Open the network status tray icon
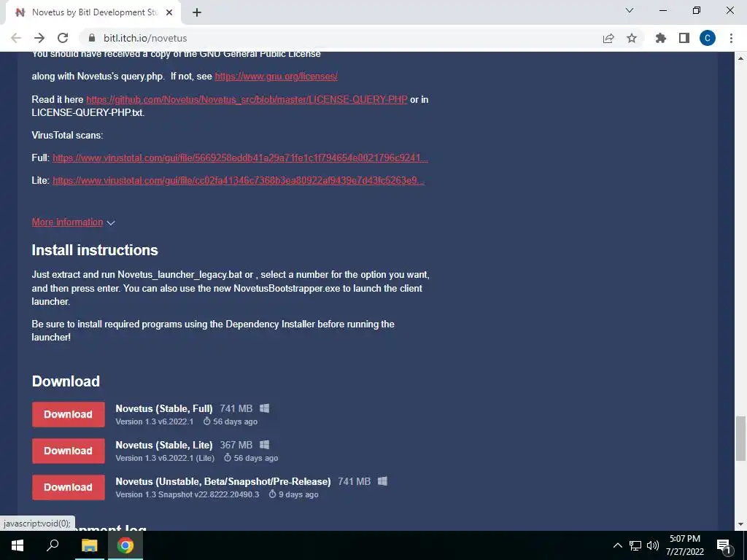747x560 pixels. [635, 545]
